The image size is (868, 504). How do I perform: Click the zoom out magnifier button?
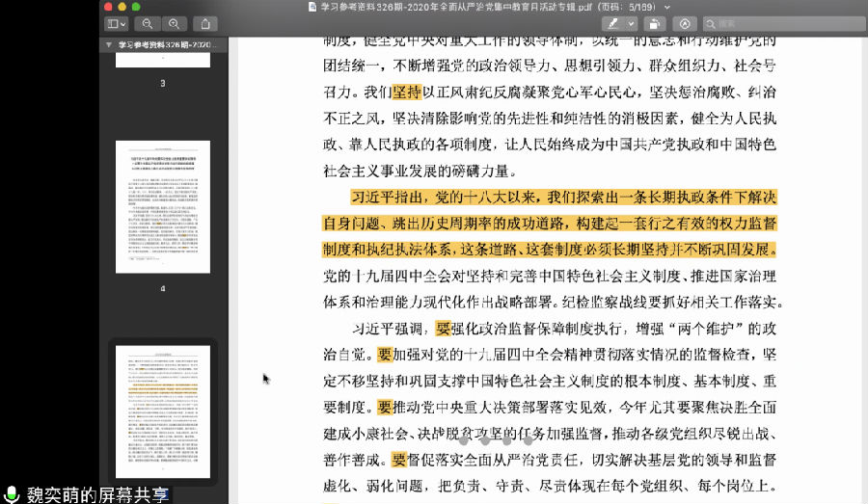(148, 23)
